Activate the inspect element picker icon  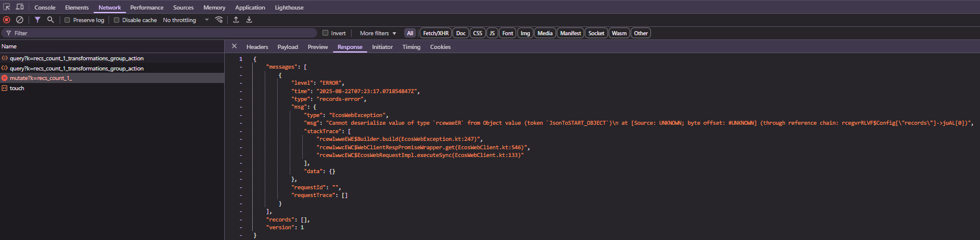point(7,7)
